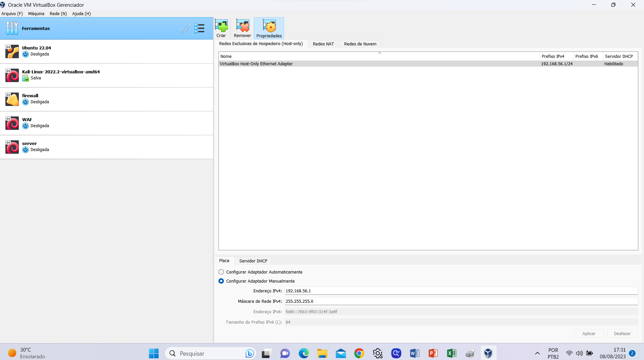Click the Máscara de Rede IPv4 field
The height and width of the screenshot is (360, 644).
[x=461, y=301]
